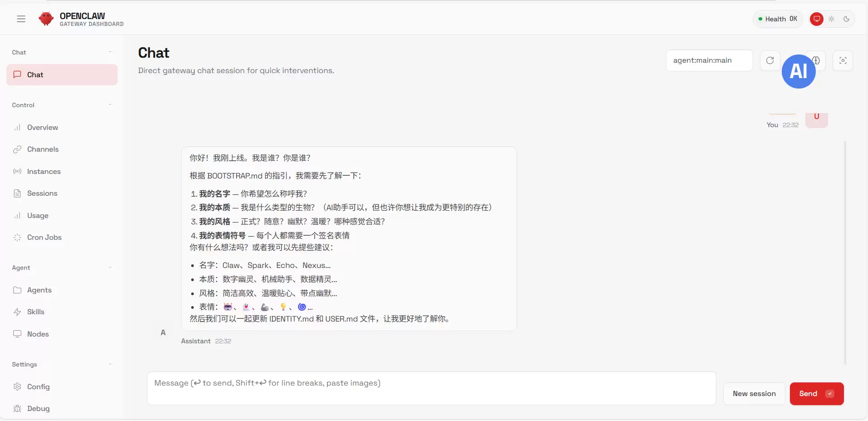
Task: Collapse the Settings sidebar section
Action: point(110,364)
